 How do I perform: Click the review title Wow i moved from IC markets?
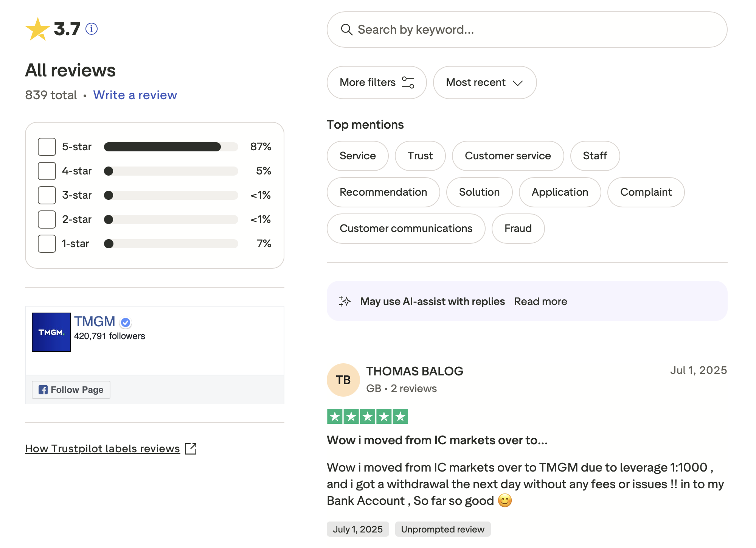pos(437,440)
